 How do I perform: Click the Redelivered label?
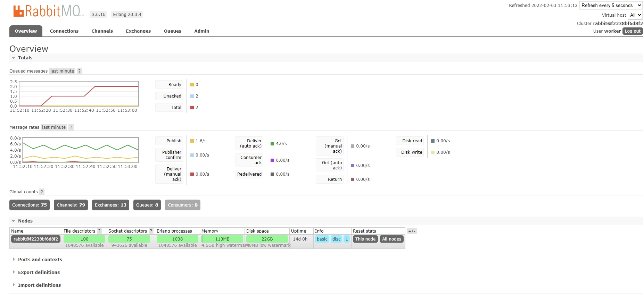tap(249, 174)
